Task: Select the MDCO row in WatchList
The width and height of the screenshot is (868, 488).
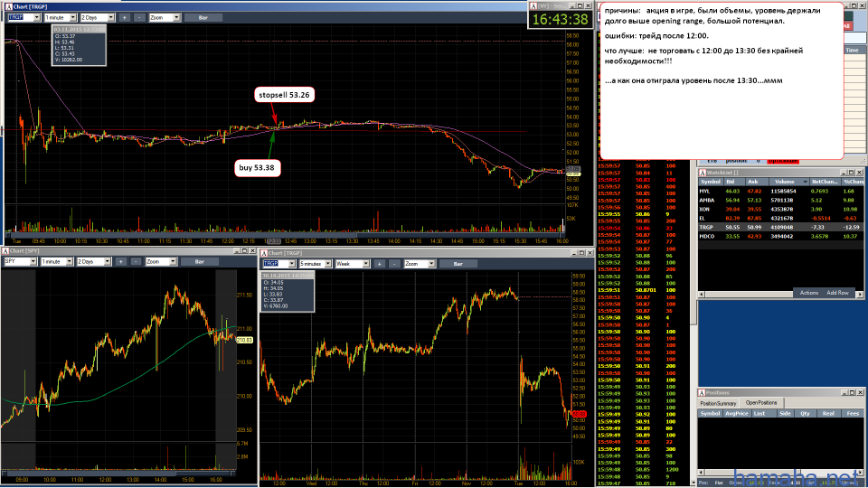Action: tap(780, 236)
